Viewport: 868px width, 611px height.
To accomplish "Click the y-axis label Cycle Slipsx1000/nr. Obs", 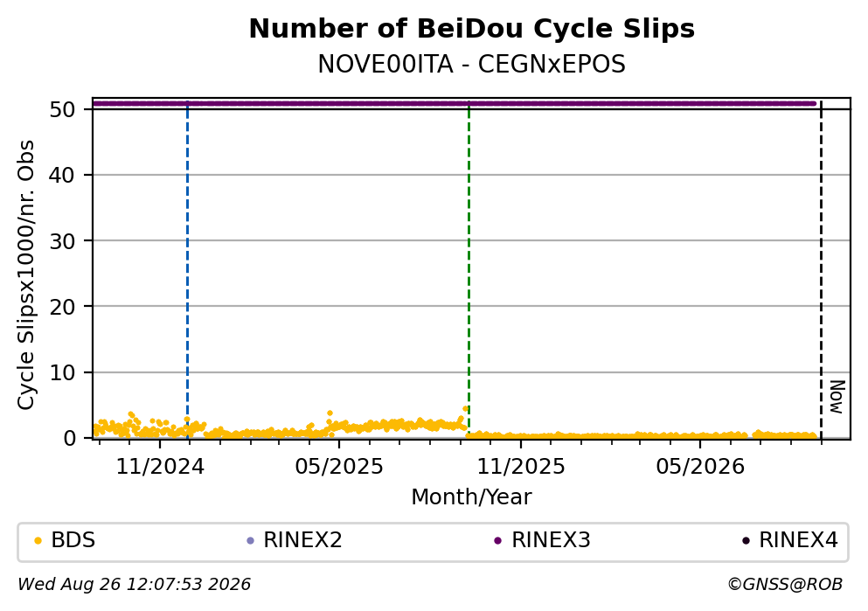I will 26,275.
